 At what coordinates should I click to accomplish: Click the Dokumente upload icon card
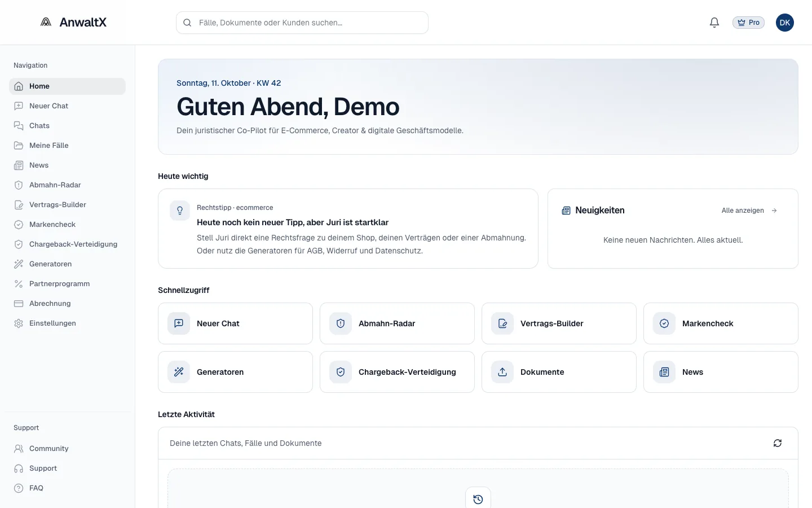[x=559, y=372]
